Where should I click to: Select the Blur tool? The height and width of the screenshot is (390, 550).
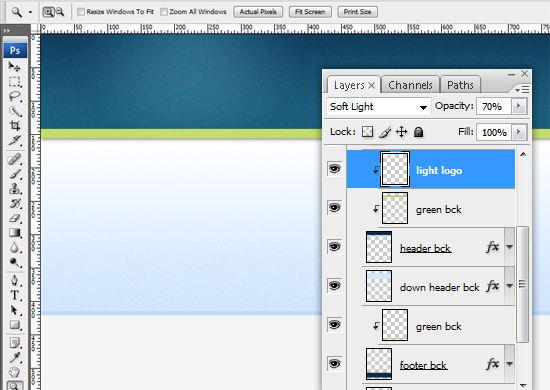click(x=14, y=248)
